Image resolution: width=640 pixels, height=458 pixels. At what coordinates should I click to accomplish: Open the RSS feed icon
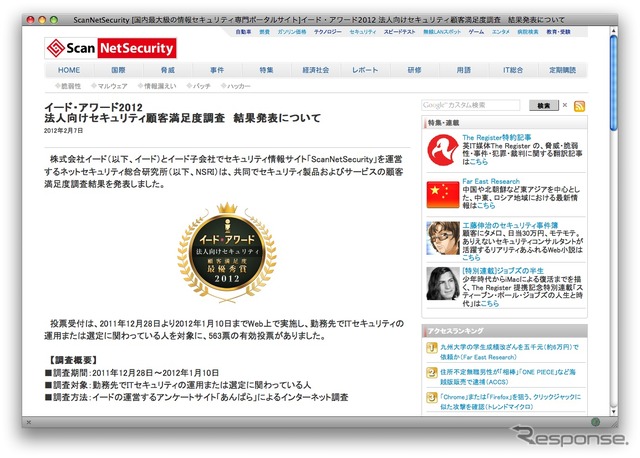pos(580,105)
